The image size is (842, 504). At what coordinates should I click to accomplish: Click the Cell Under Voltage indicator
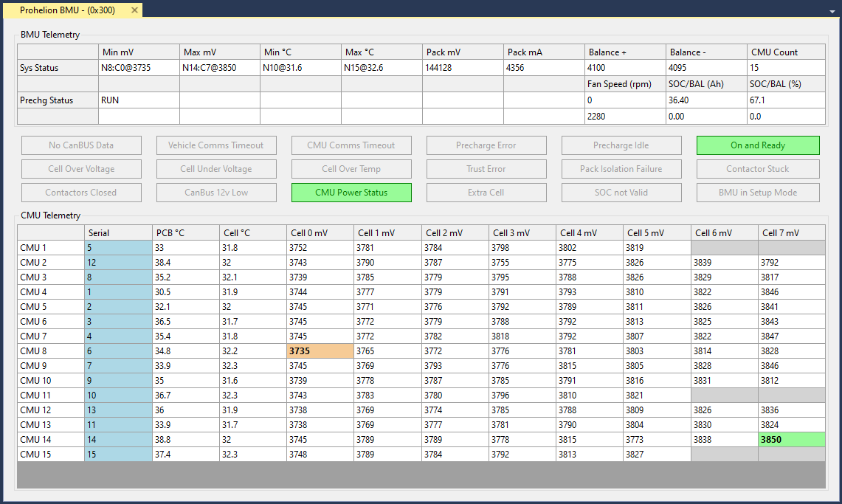click(216, 169)
